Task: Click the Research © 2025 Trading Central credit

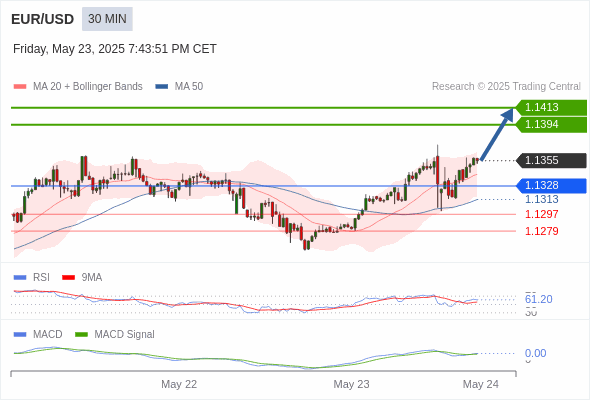Action: click(506, 87)
